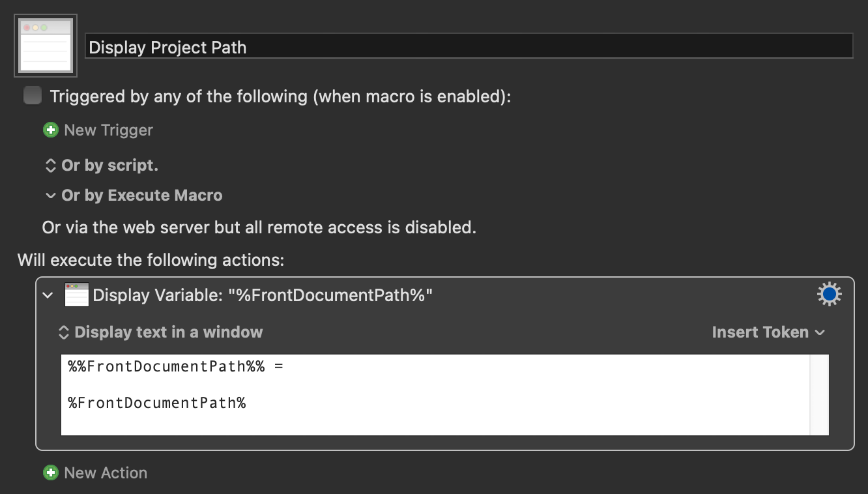Viewport: 868px width, 494px height.
Task: Open the Or by script up-down chevron
Action: pyautogui.click(x=50, y=166)
